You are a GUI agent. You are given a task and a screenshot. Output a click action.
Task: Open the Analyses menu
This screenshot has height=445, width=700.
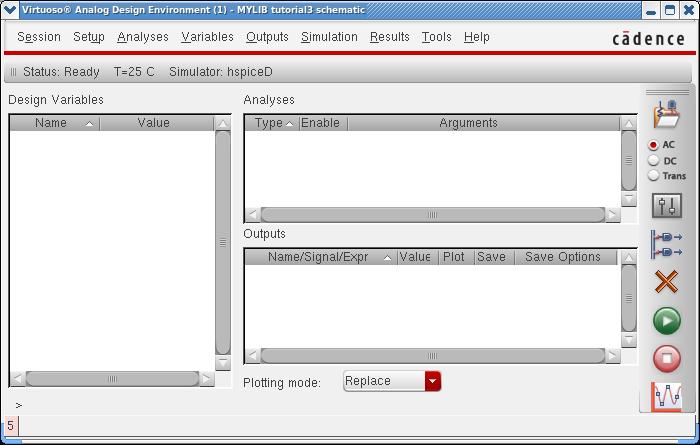pyautogui.click(x=143, y=37)
